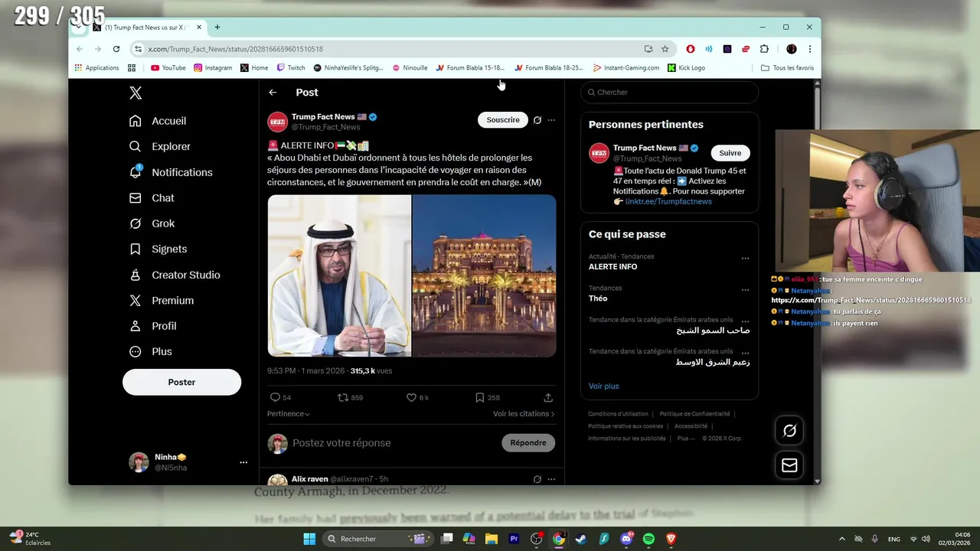Open Accueil home page
The image size is (980, 551).
click(158, 121)
